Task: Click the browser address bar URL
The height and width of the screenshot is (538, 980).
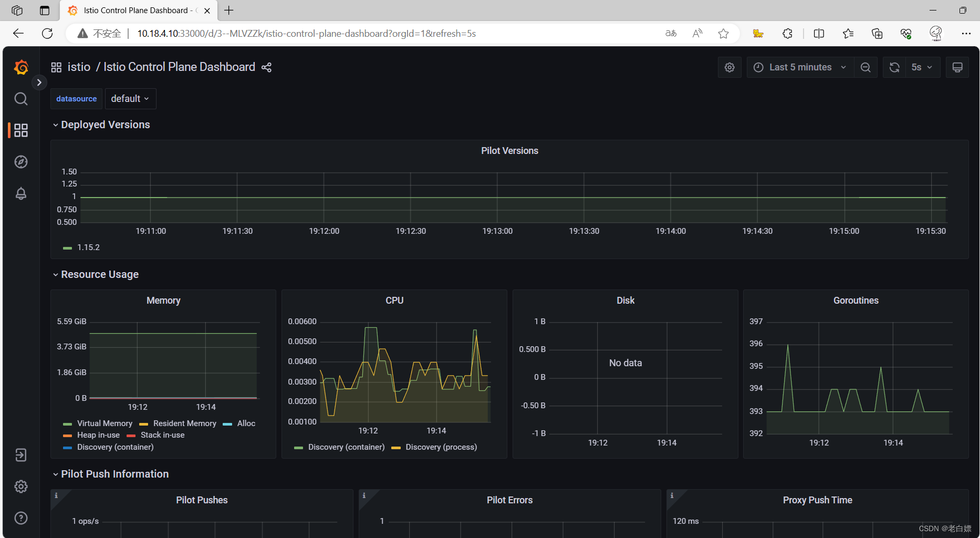Action: point(307,34)
